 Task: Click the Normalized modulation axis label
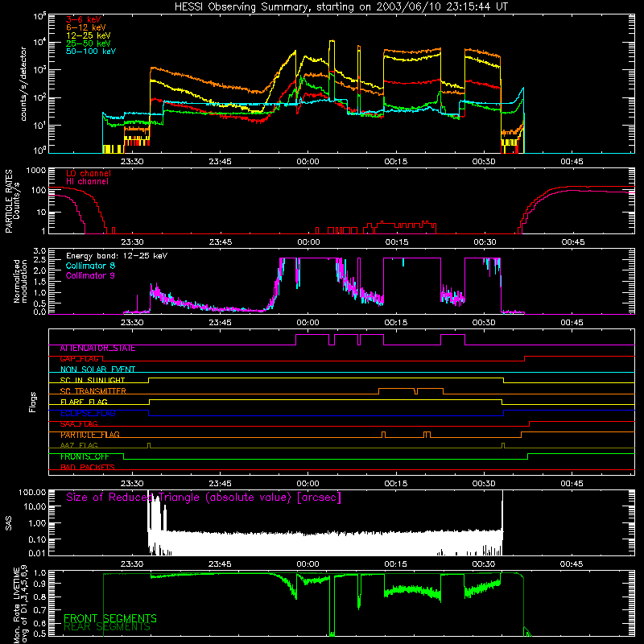pos(20,281)
